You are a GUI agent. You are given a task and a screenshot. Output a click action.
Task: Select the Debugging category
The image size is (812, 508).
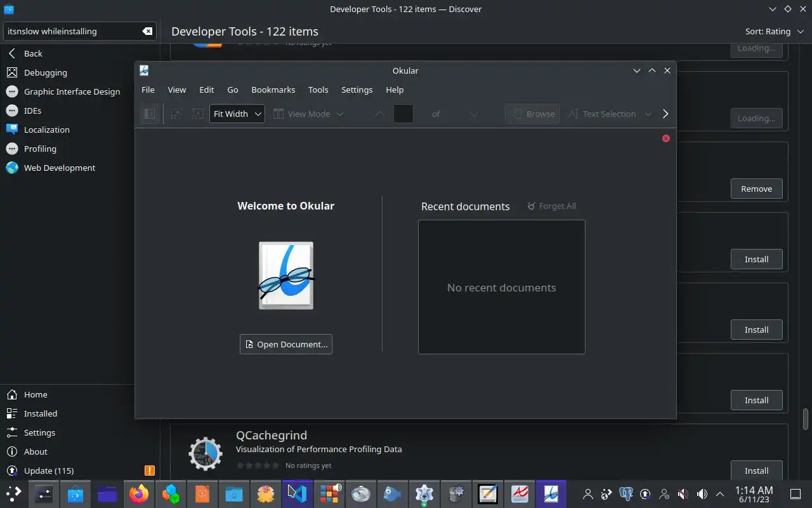point(80,72)
